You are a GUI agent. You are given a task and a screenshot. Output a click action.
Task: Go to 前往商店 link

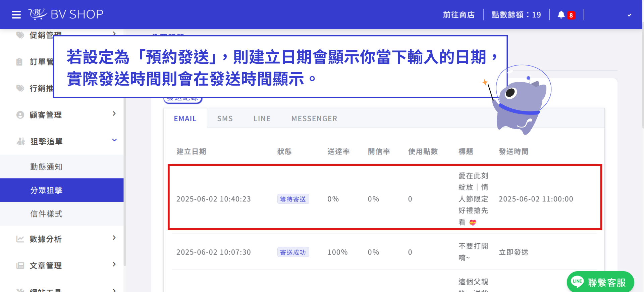[x=459, y=15]
